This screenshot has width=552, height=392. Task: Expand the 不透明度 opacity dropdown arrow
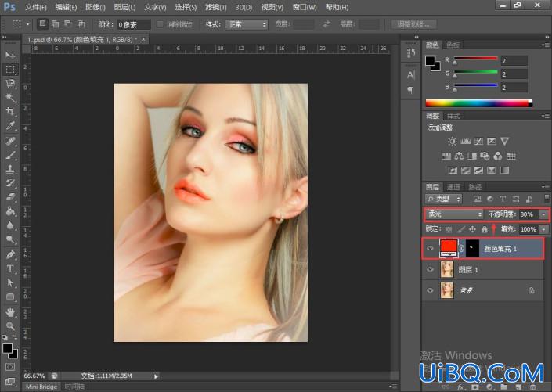544,214
